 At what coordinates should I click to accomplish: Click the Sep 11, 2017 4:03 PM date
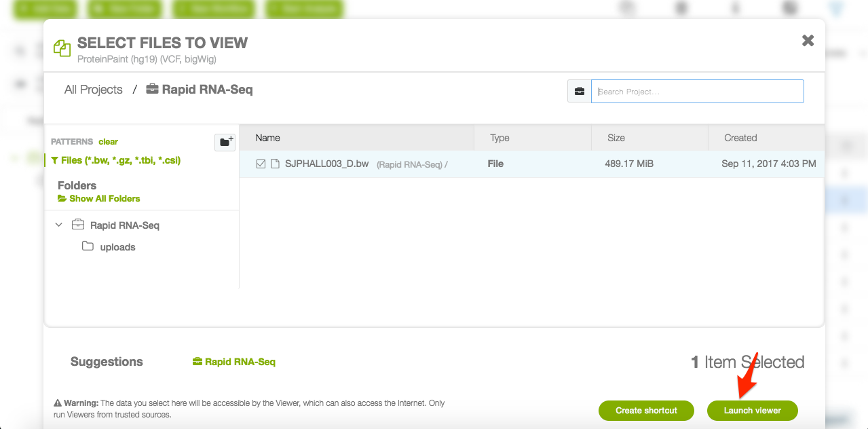[x=769, y=164]
